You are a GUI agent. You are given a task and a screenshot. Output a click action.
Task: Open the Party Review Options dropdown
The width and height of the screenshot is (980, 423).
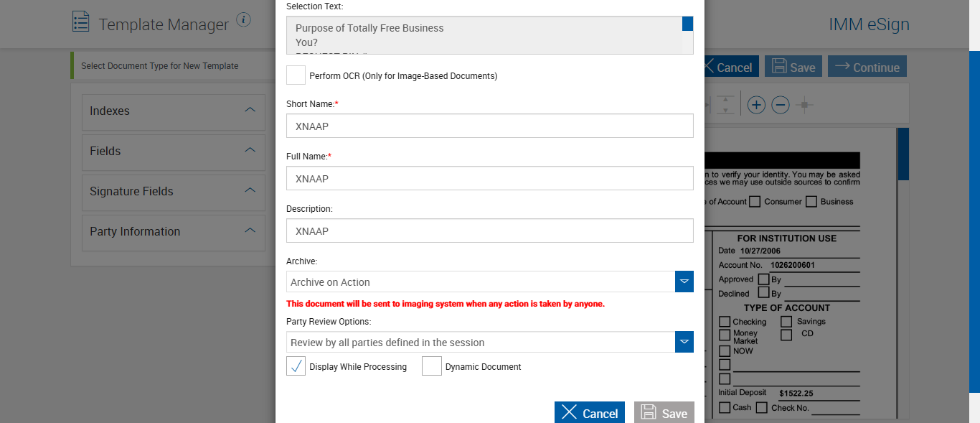pyautogui.click(x=684, y=342)
